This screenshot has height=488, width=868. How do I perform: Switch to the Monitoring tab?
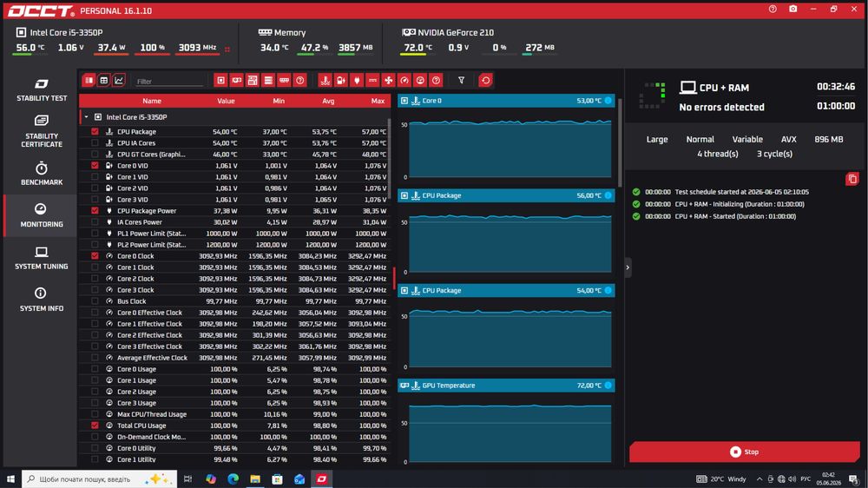tap(42, 215)
